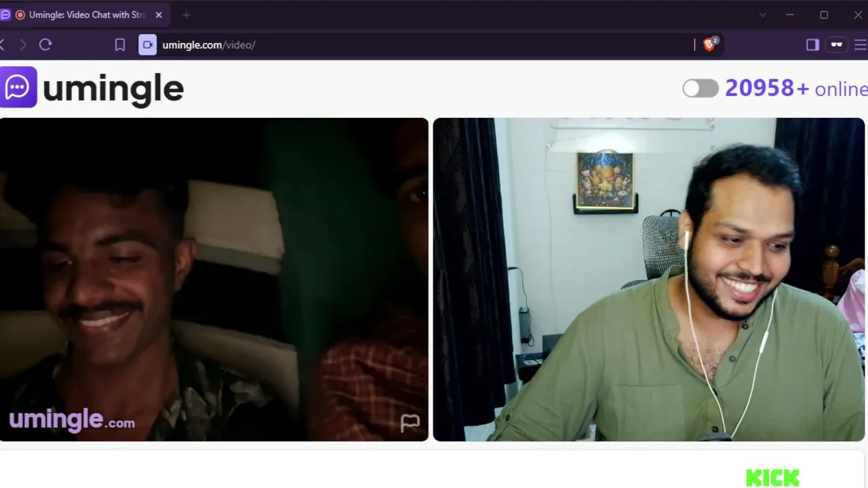Open camera permission indicator in address bar
Screen dimensions: 868x488
pyautogui.click(x=147, y=45)
